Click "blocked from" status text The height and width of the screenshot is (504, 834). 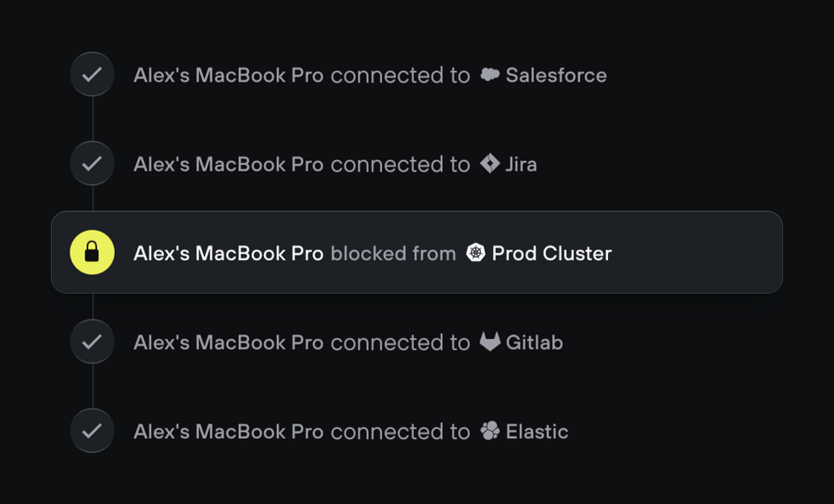click(393, 253)
